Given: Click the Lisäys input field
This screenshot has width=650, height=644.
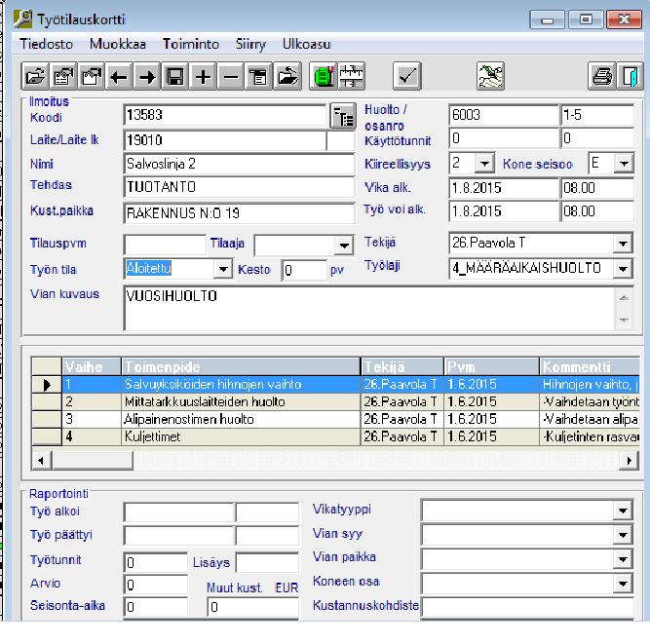Looking at the screenshot, I should [x=267, y=562].
